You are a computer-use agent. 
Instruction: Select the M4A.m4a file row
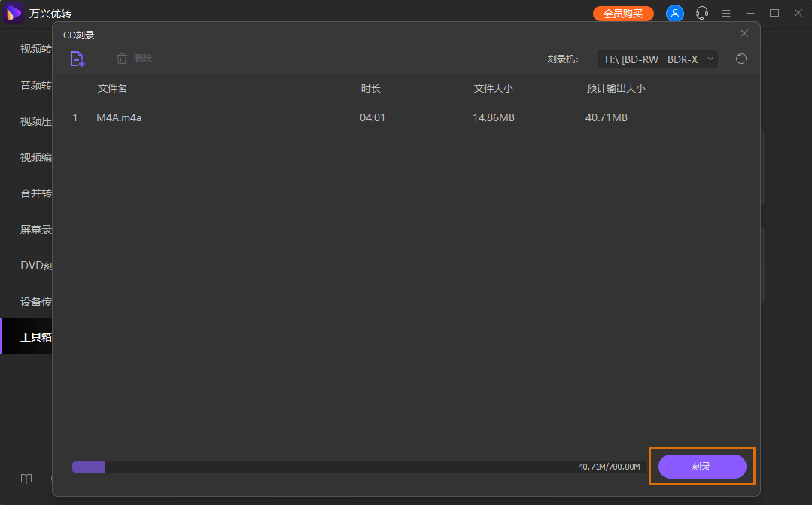[x=406, y=117]
